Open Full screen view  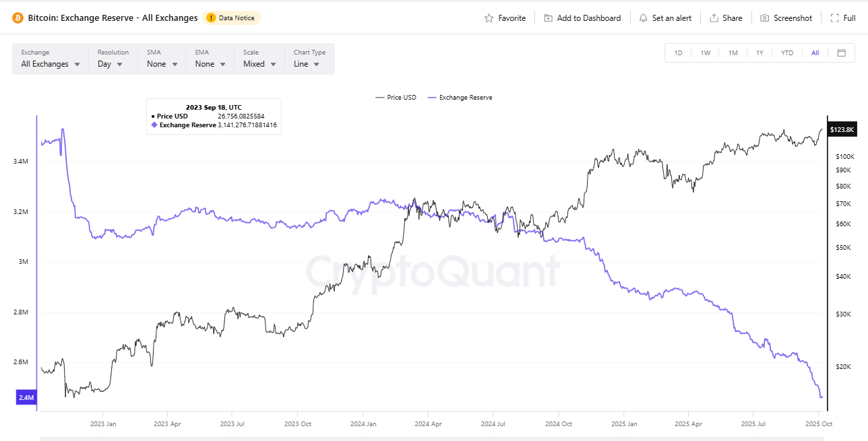[x=835, y=18]
